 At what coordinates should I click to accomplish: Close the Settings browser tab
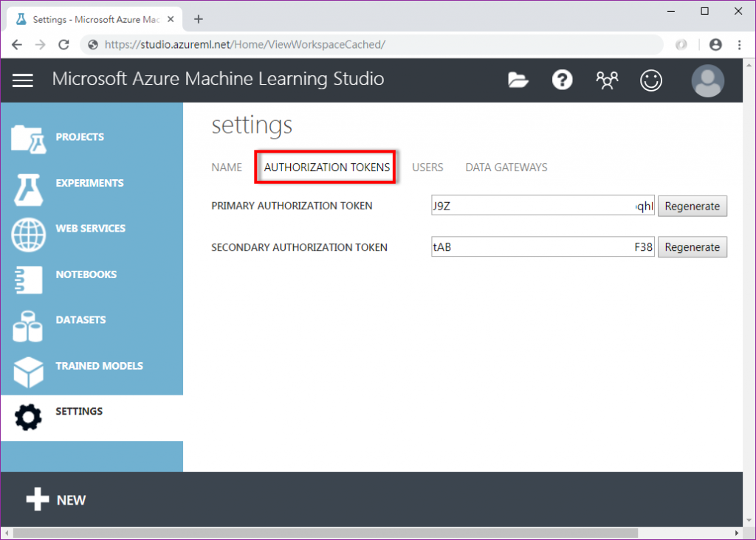click(x=171, y=19)
